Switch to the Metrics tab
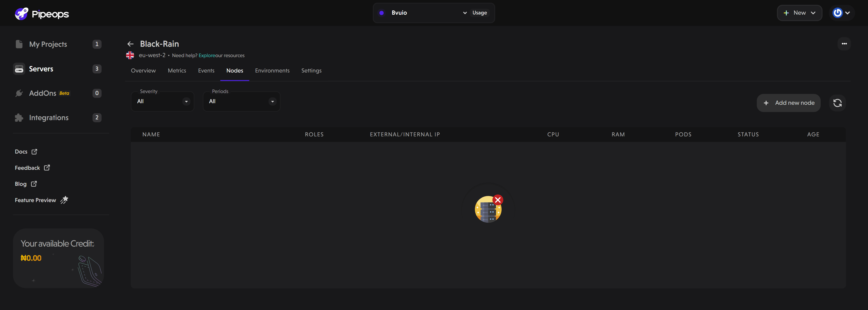 [177, 70]
